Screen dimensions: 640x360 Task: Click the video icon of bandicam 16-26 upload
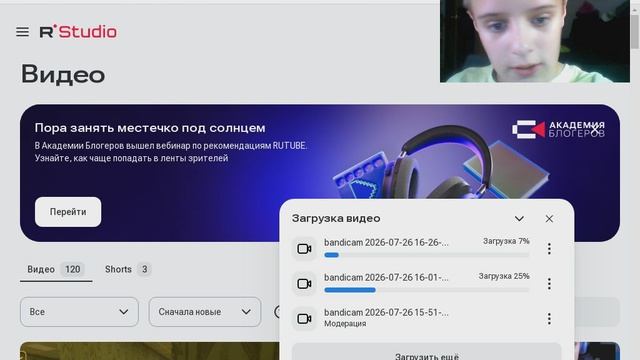tap(304, 249)
